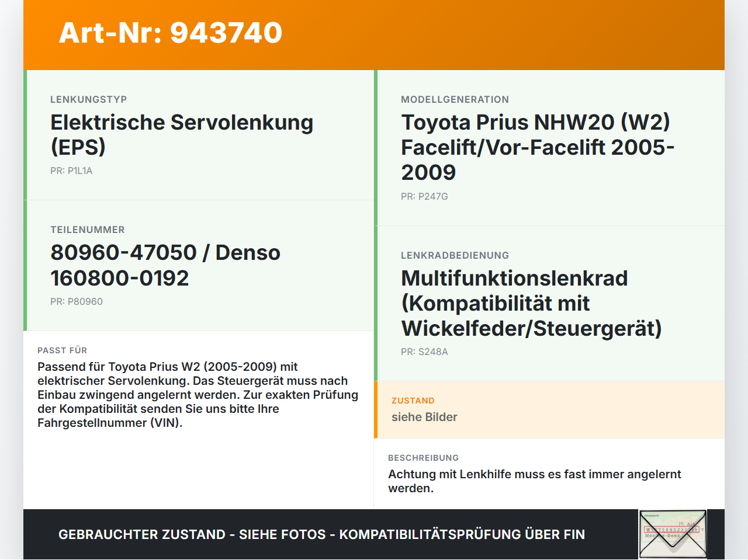
Task: Select the MODELLGENERATION label
Action: 455,99
